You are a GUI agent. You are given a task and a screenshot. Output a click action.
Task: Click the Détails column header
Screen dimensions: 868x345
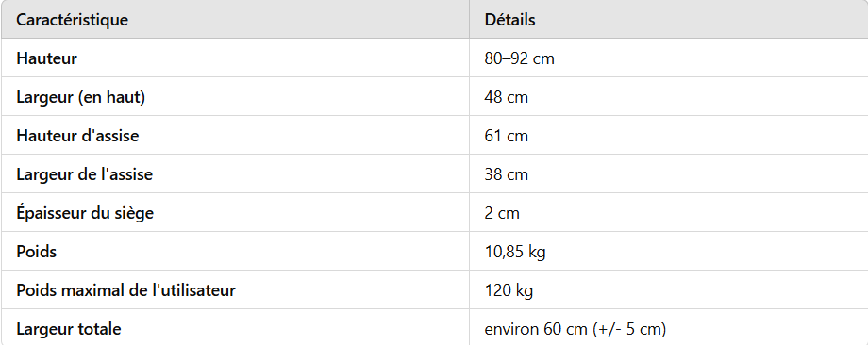pos(509,20)
